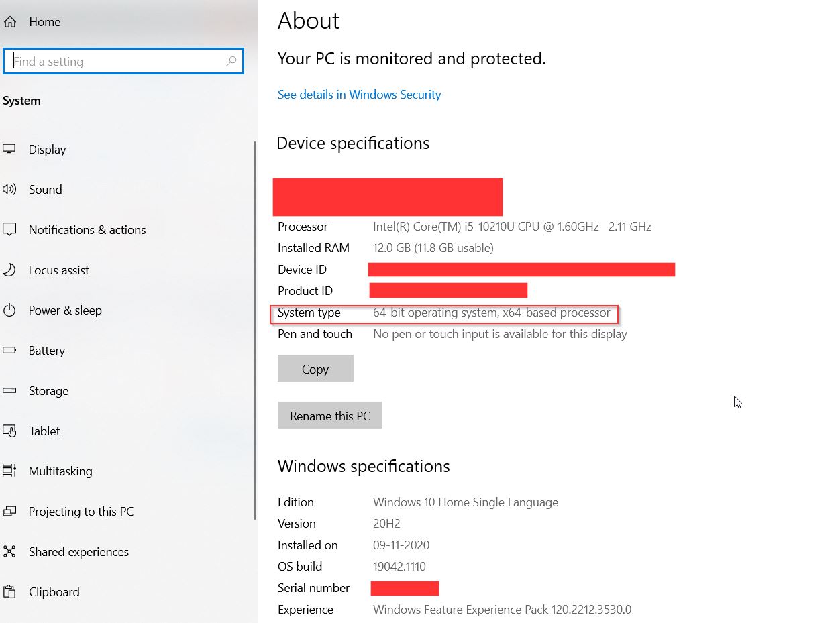Click the Display monitor icon
This screenshot has height=623, width=840.
9,150
